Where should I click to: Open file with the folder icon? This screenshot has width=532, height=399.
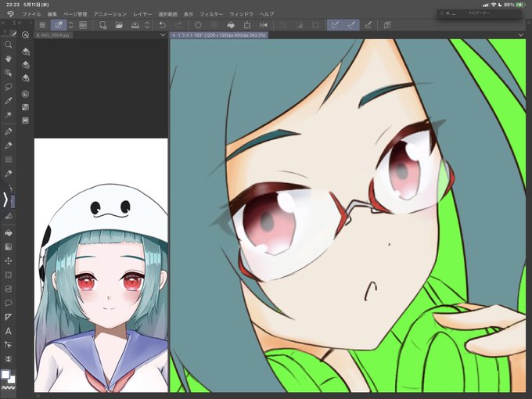coord(119,25)
